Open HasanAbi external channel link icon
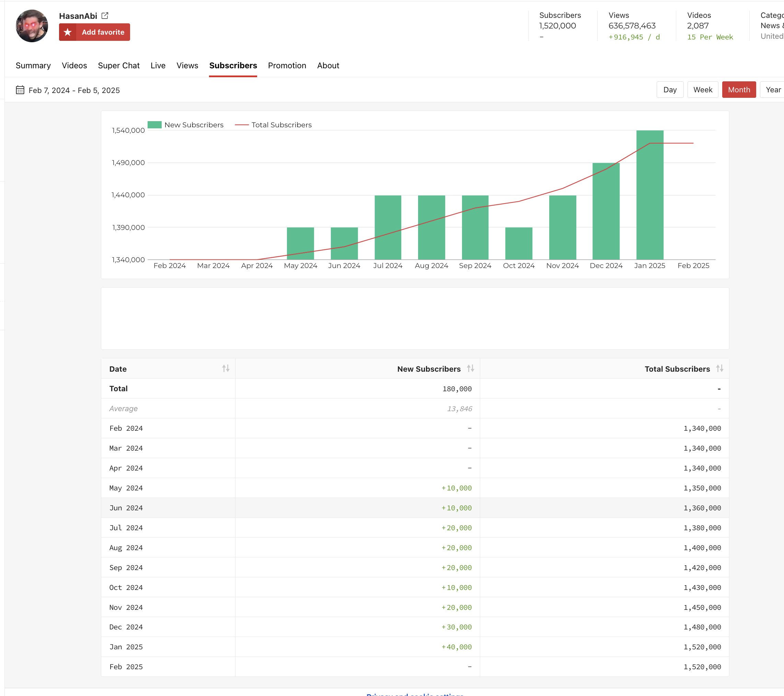784x696 pixels. tap(105, 16)
